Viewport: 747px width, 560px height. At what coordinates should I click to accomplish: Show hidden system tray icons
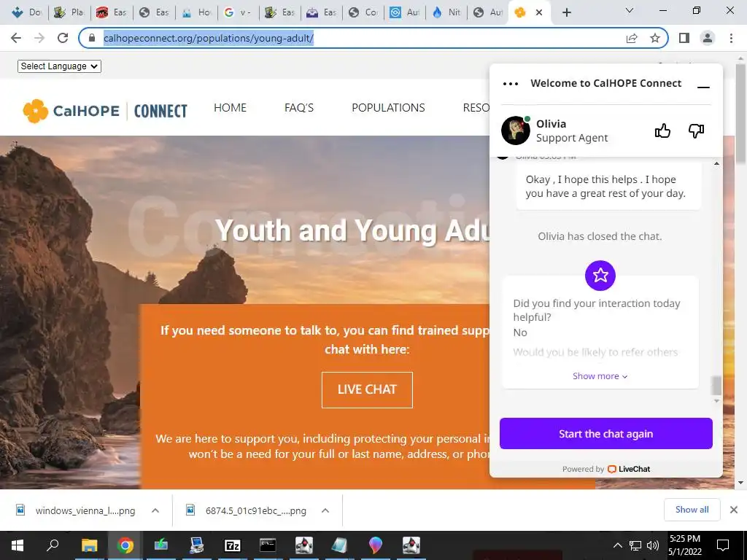(x=617, y=545)
